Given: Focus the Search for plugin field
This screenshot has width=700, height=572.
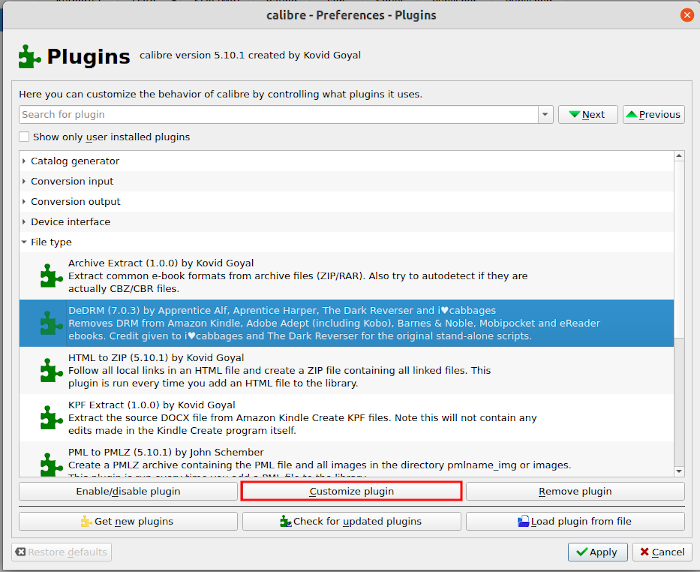Looking at the screenshot, I should [x=279, y=114].
